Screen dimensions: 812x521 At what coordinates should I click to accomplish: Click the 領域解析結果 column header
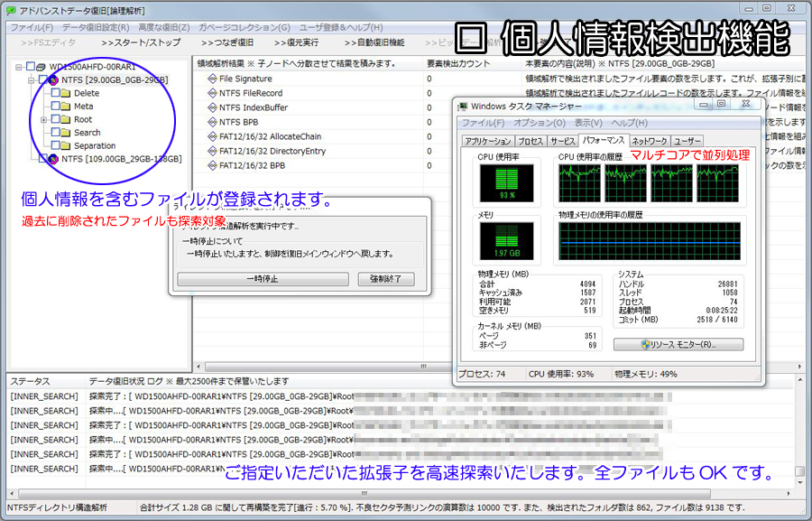pos(309,64)
